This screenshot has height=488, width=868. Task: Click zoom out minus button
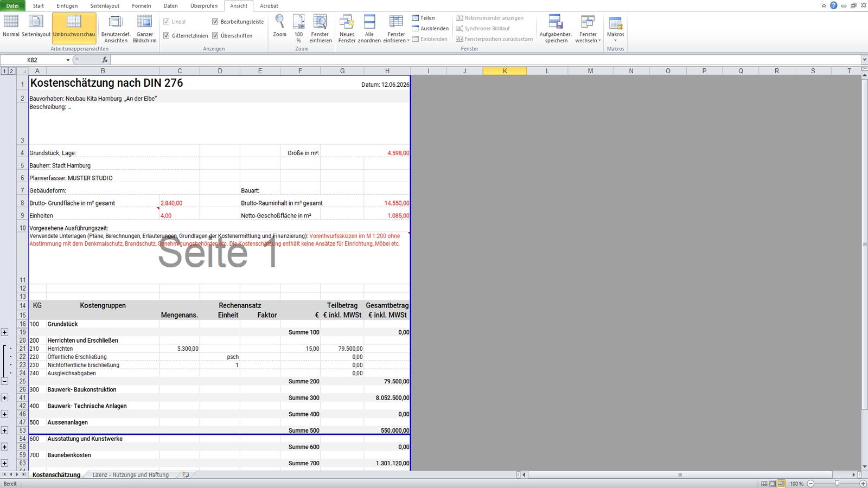click(x=810, y=484)
